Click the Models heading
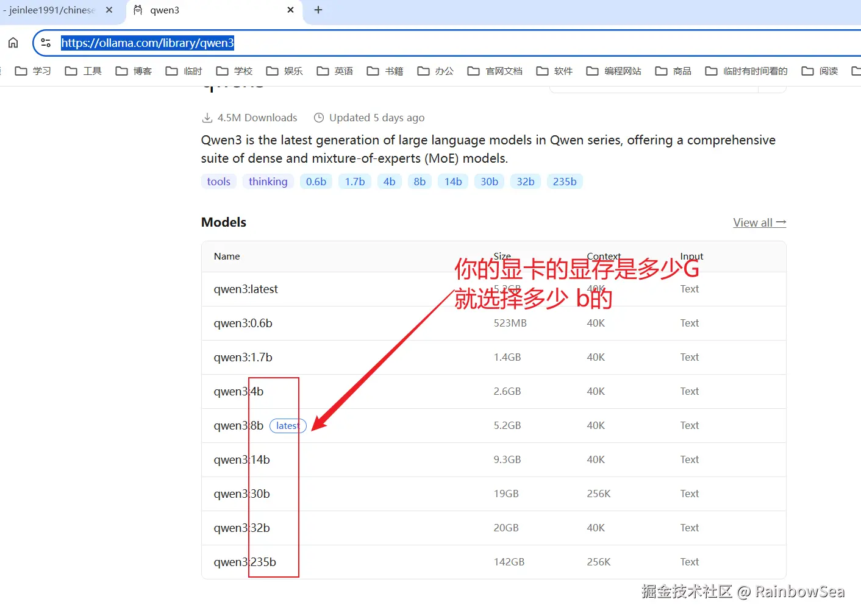Viewport: 861px width, 616px height. point(224,222)
